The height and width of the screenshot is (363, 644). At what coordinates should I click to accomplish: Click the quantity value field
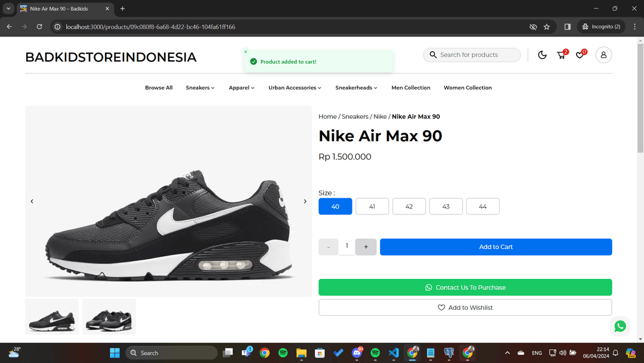346,247
